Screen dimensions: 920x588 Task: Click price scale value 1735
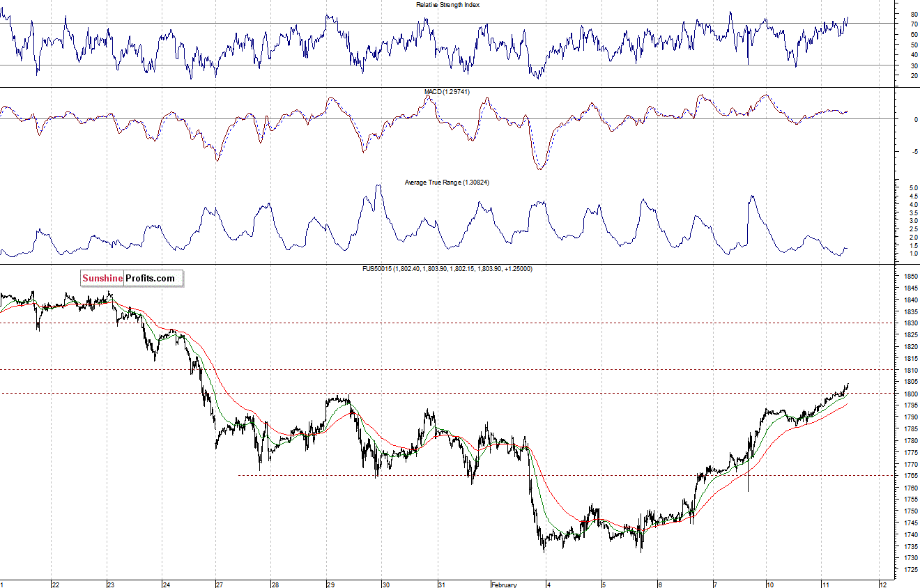click(910, 546)
